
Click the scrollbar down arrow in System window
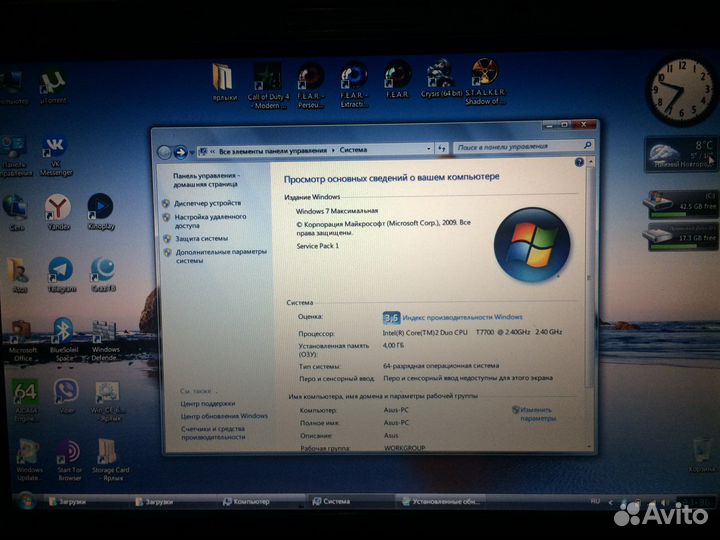590,447
